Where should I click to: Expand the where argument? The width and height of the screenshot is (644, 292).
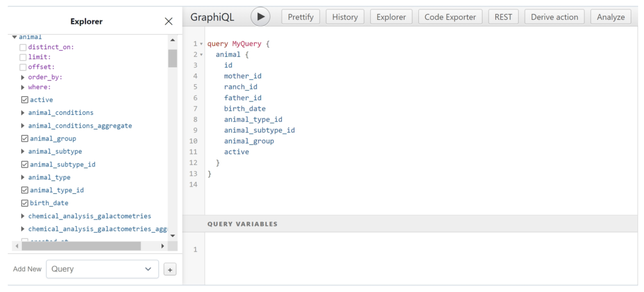[23, 87]
